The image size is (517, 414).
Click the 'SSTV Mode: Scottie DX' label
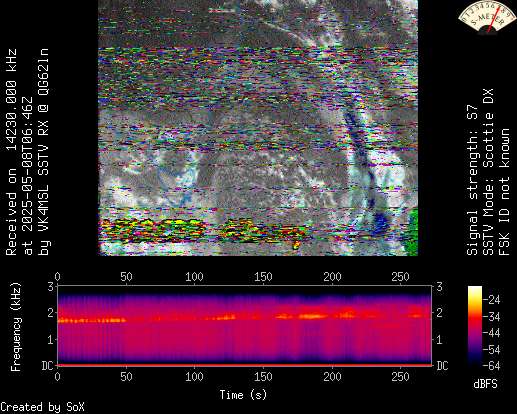tap(488, 172)
